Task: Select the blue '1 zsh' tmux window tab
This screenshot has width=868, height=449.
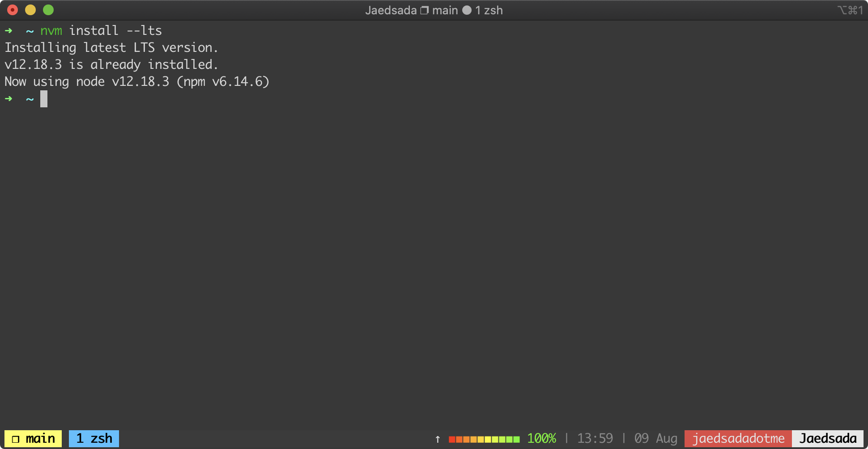Action: 94,439
